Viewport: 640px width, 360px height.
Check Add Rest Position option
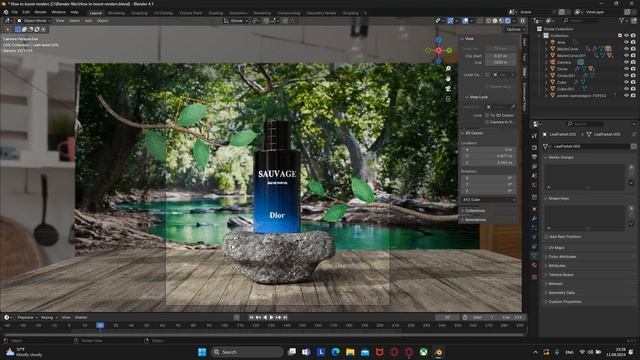coord(547,237)
